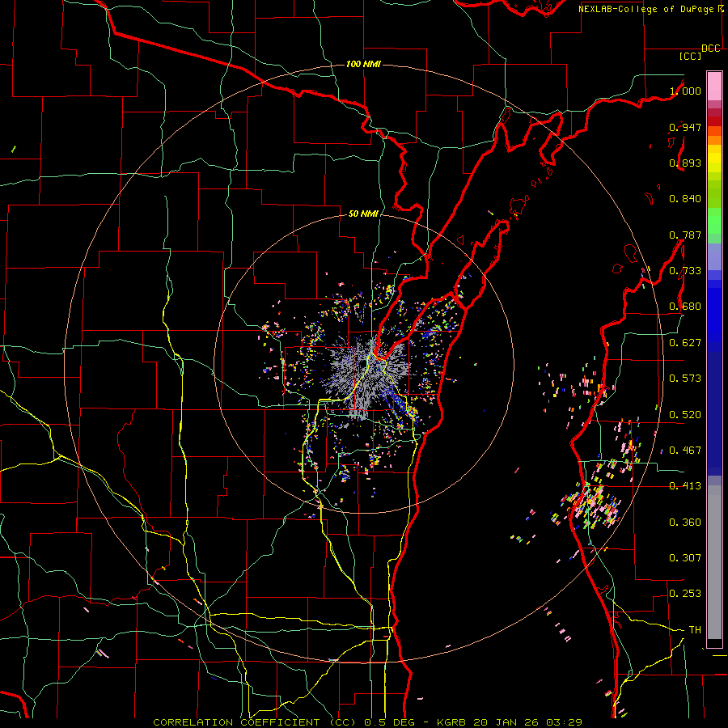Select the 0.840 legend value
Image resolution: width=728 pixels, height=728 pixels.
(x=685, y=199)
